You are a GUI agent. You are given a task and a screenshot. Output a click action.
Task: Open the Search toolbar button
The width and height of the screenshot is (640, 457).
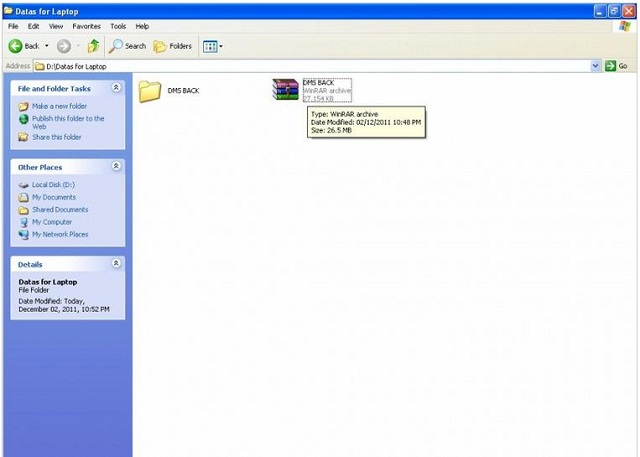(x=127, y=46)
